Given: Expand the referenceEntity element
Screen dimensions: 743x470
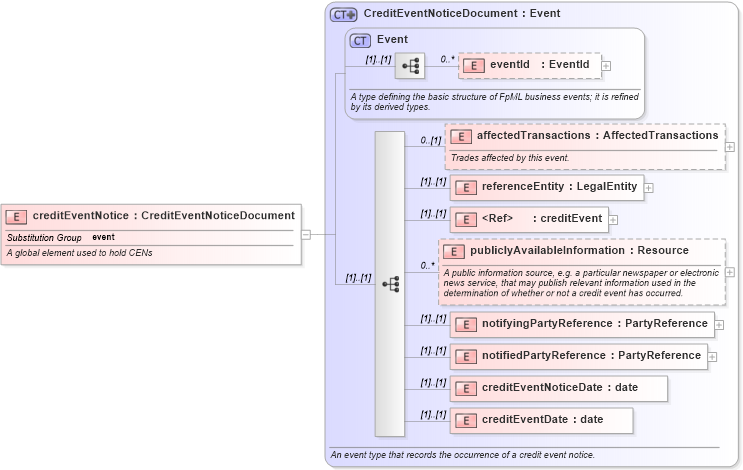Looking at the screenshot, I should 648,188.
